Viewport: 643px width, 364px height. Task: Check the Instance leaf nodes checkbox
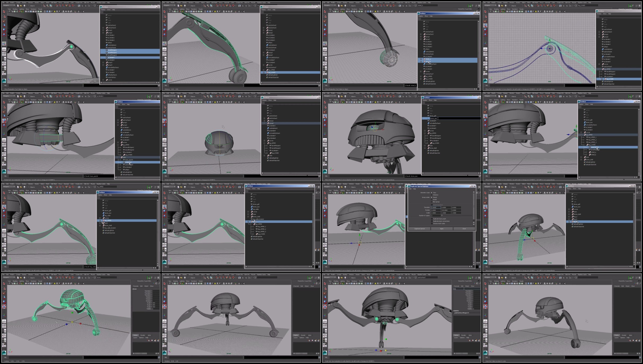tap(432, 223)
